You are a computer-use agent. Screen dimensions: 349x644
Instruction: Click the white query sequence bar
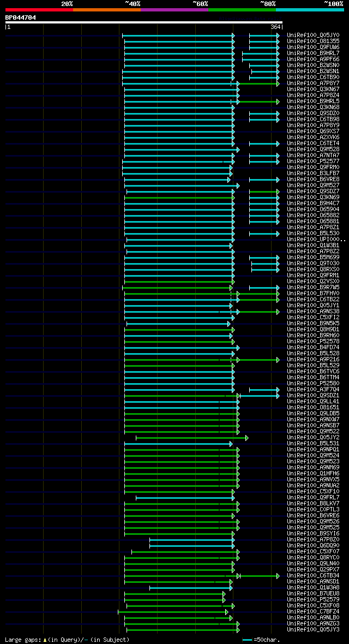[144, 22]
